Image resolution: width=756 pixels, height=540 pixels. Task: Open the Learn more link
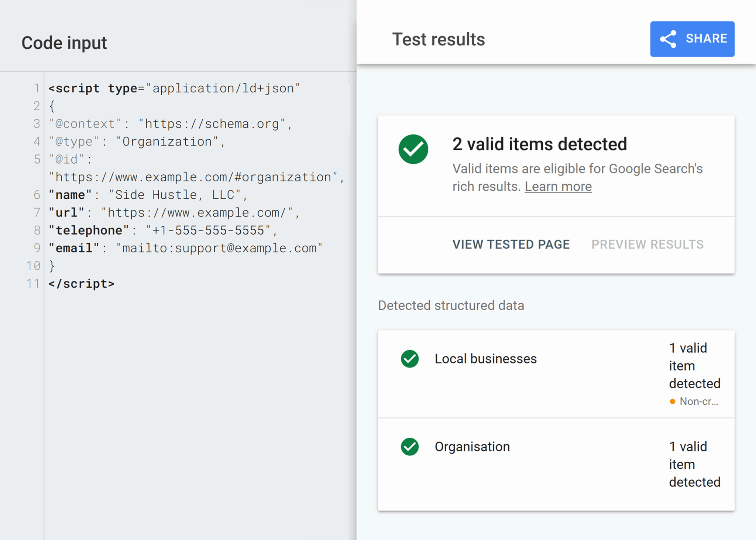tap(558, 187)
